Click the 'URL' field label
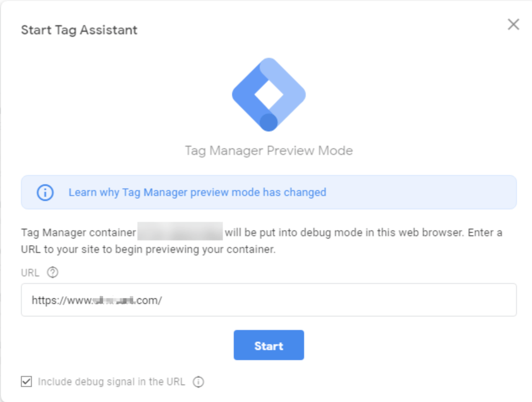Viewport: 532px width, 402px height. coord(30,273)
